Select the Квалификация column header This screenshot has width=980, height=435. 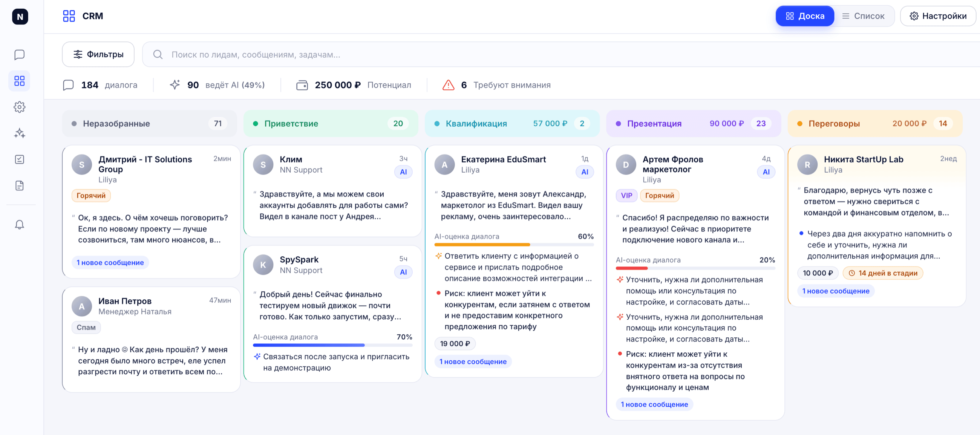512,123
